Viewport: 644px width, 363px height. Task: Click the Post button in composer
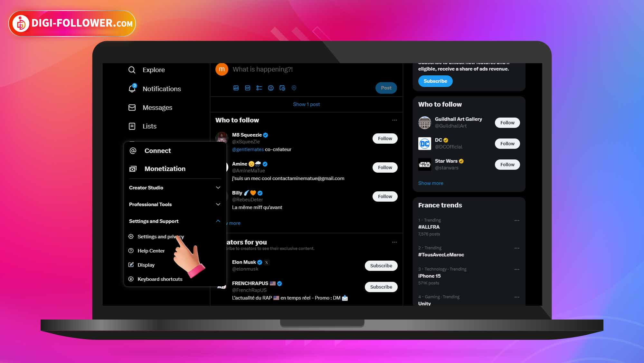(x=386, y=88)
